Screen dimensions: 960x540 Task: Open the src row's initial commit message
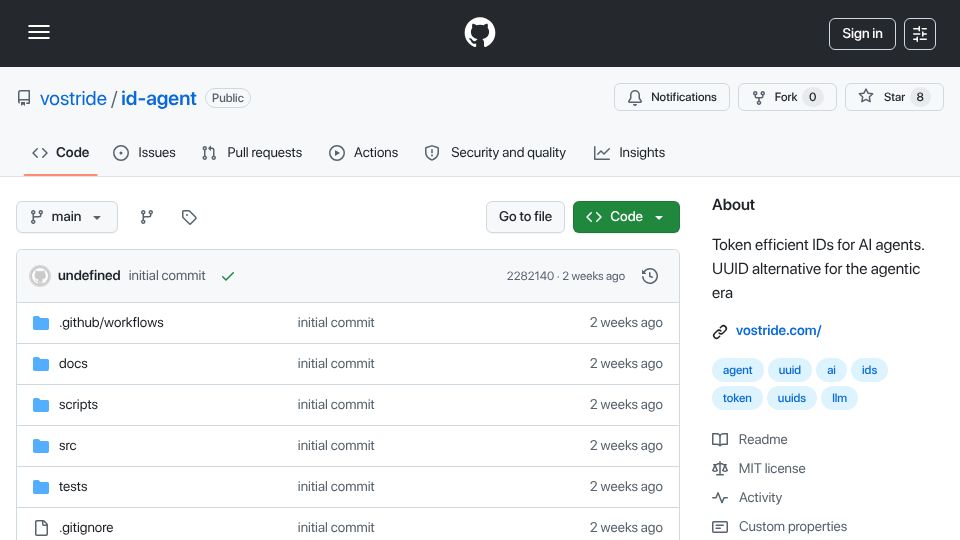(x=336, y=446)
